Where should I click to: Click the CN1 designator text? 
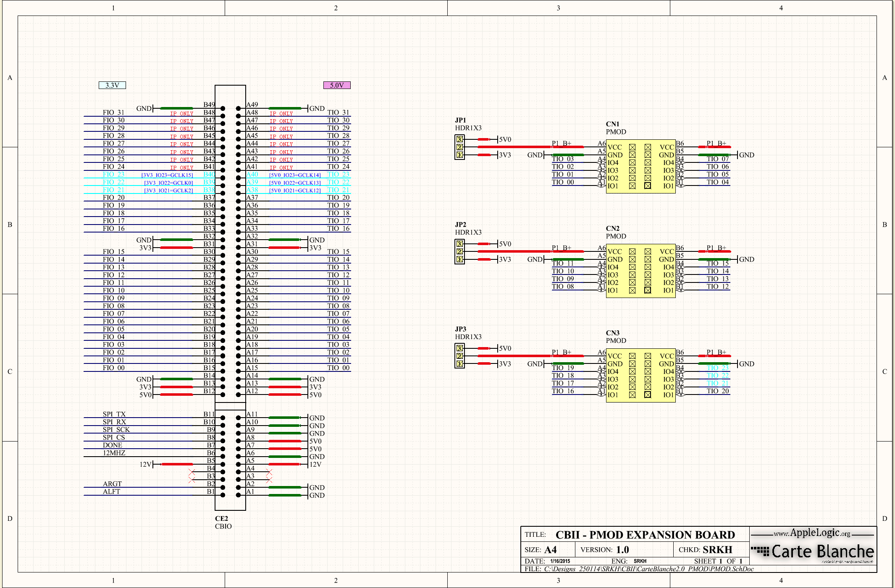612,124
